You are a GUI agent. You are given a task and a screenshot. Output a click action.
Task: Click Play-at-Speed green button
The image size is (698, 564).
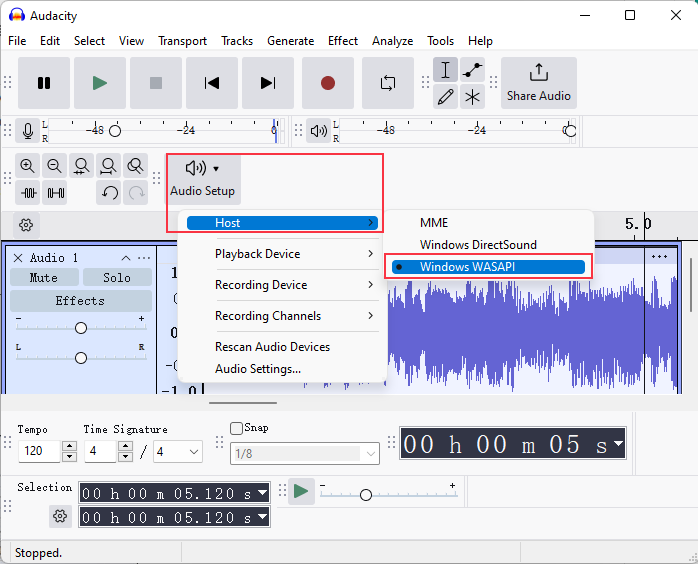tap(301, 491)
